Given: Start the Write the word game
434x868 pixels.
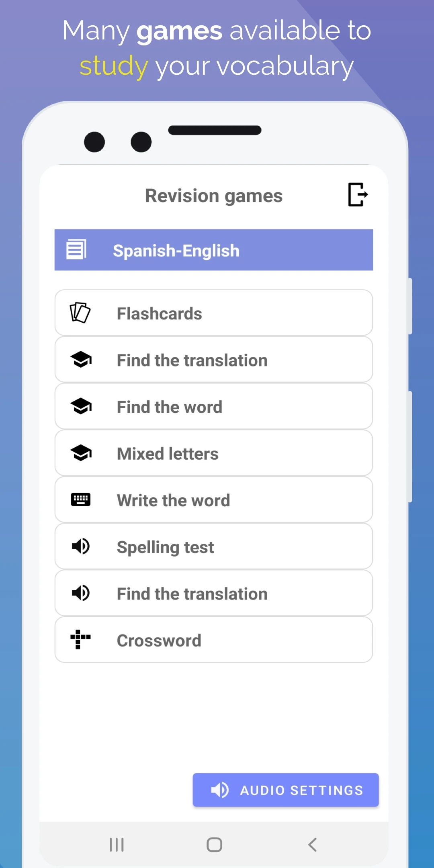Looking at the screenshot, I should 213,500.
